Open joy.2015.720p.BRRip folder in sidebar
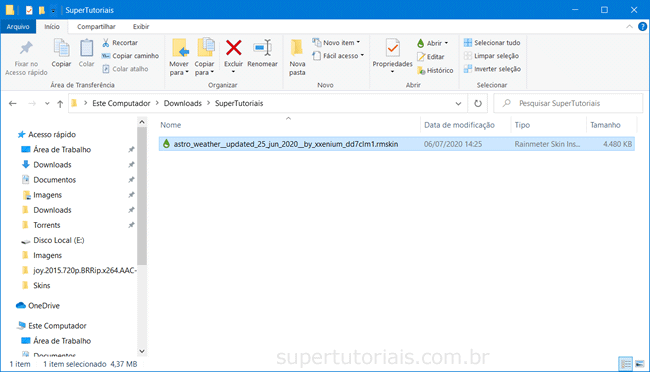The height and width of the screenshot is (372, 650). [79, 271]
